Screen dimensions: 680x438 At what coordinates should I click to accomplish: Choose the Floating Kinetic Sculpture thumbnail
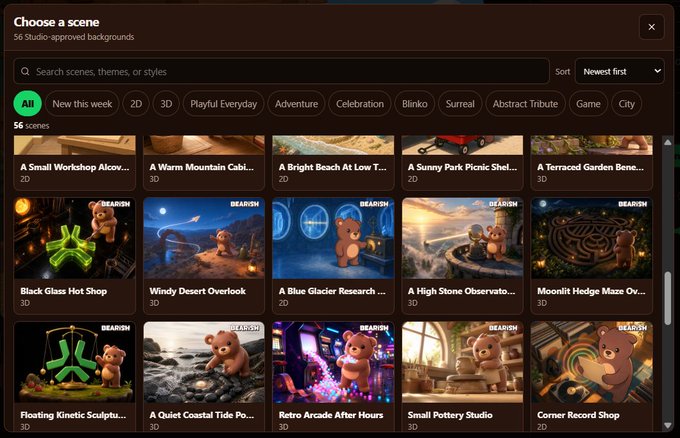(x=75, y=362)
